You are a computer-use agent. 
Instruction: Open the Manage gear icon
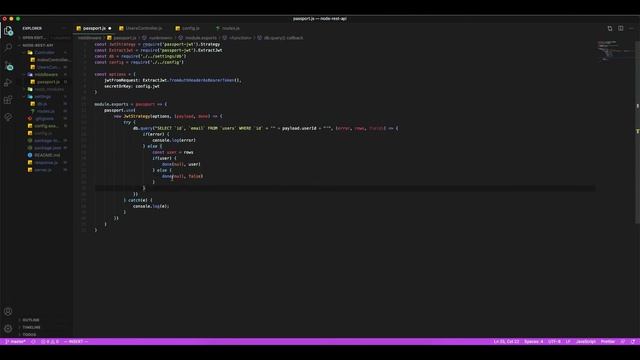tap(8, 328)
